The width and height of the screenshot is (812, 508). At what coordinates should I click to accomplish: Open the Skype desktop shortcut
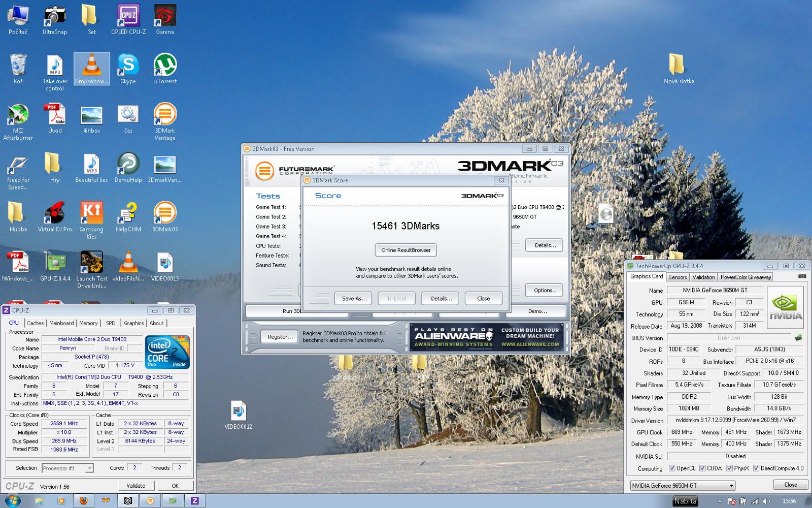[x=128, y=69]
